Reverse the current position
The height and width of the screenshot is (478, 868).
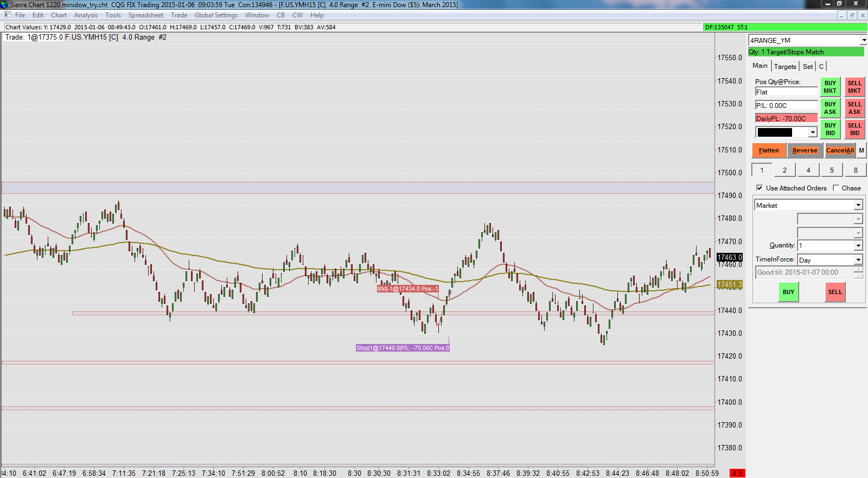[x=805, y=150]
